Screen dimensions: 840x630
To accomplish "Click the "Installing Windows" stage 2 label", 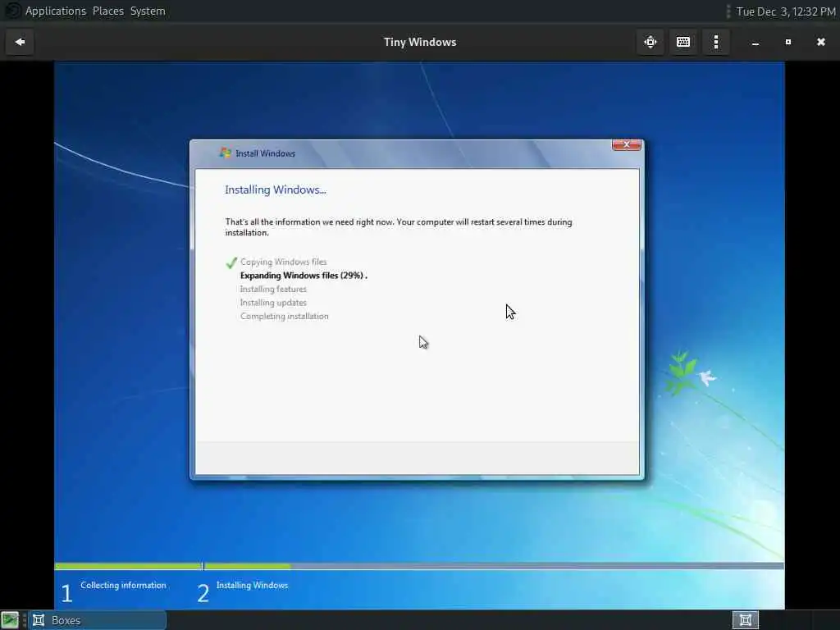I will 253,585.
